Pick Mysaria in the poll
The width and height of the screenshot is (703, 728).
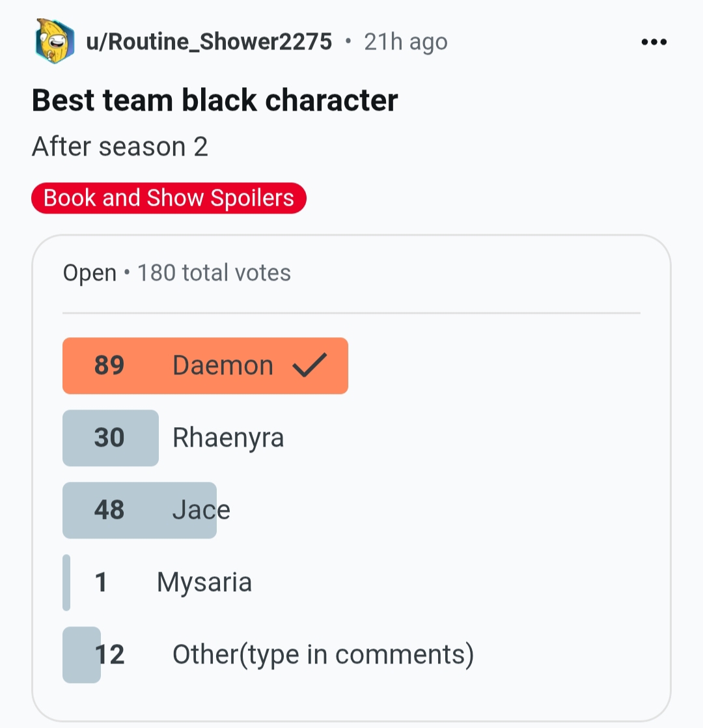pyautogui.click(x=204, y=582)
